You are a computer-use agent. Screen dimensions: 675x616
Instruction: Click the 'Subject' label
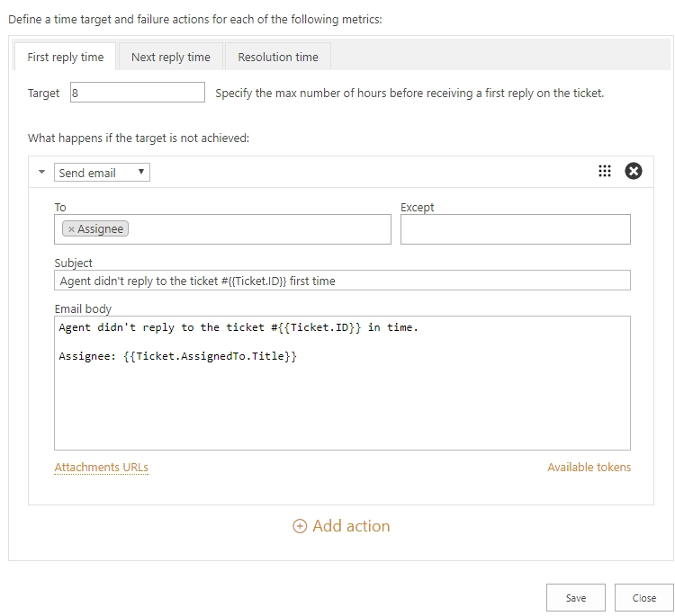[73, 263]
